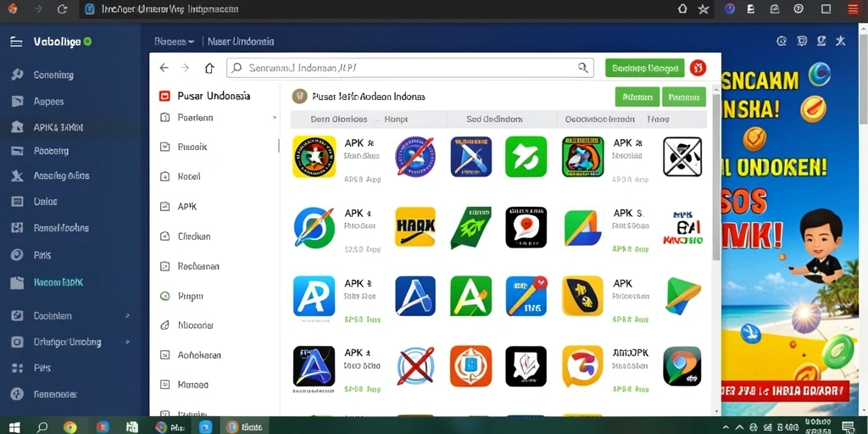Open the browser's red menu icon at the far right of the top bar
868x434 pixels.
pyautogui.click(x=853, y=8)
